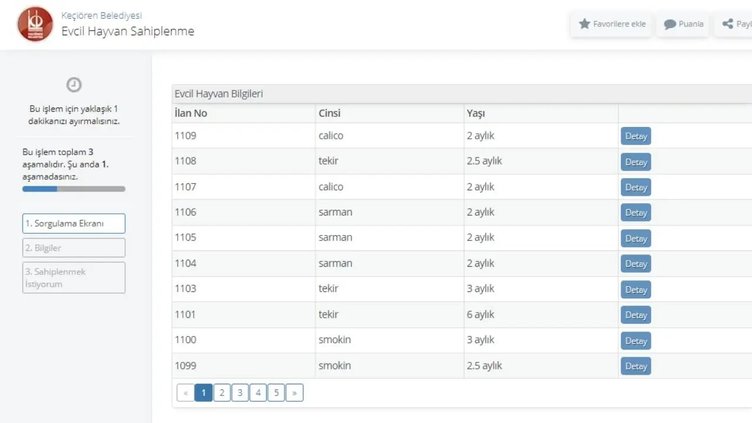Click the star icon on Favorilere ekle
Viewport: 752px width, 423px height.
pyautogui.click(x=585, y=24)
